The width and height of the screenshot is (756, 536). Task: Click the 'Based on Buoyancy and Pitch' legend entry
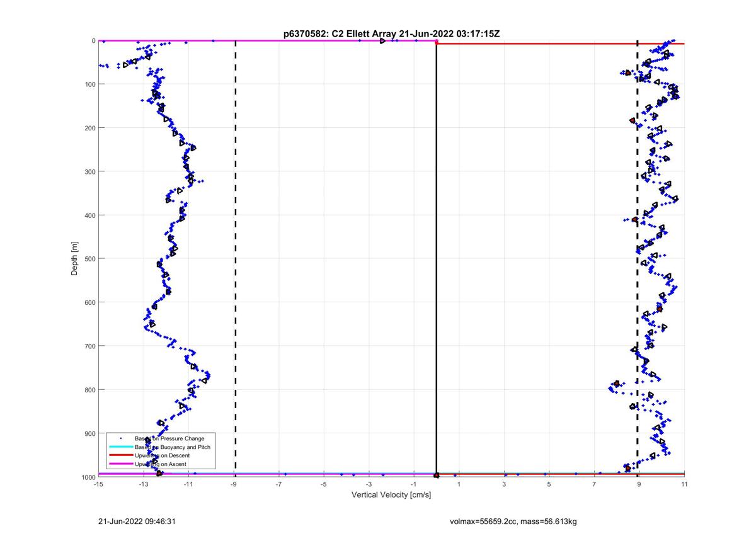[x=173, y=447]
